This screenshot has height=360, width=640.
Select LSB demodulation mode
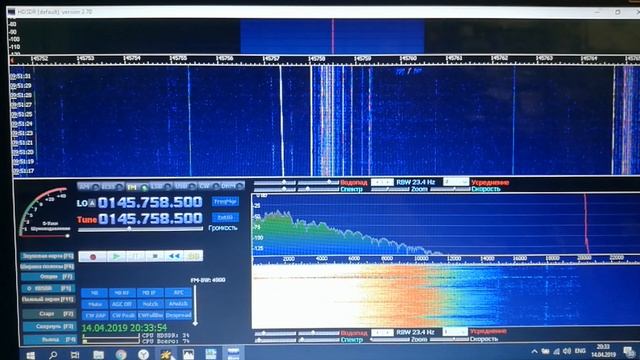point(161,187)
